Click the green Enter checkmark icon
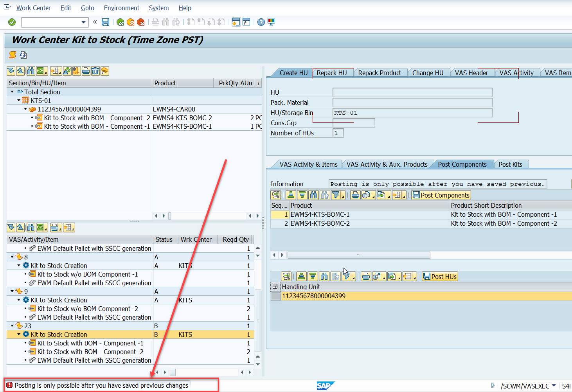The image size is (572, 392). coord(12,22)
